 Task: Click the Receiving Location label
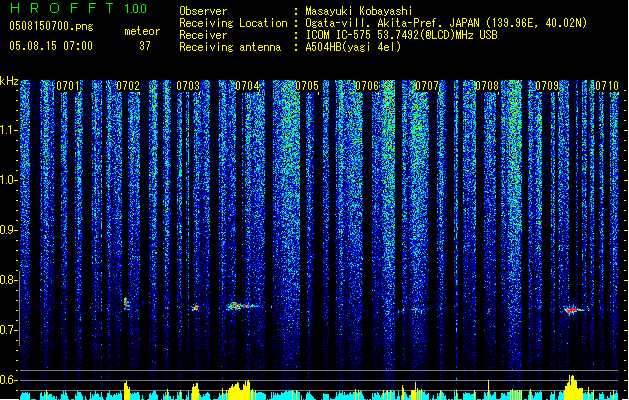pyautogui.click(x=233, y=23)
